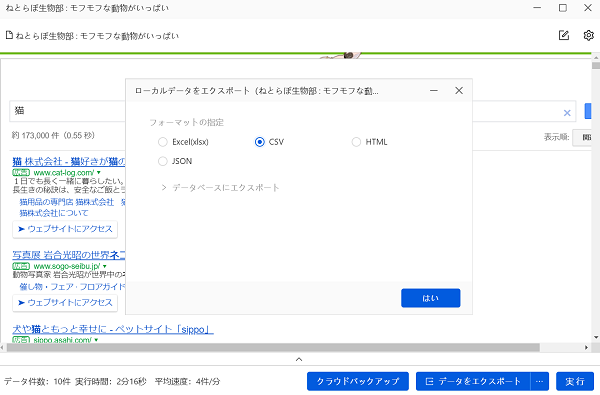Collapse the data panel with up chevron
The width and height of the screenshot is (600, 395).
click(x=299, y=359)
